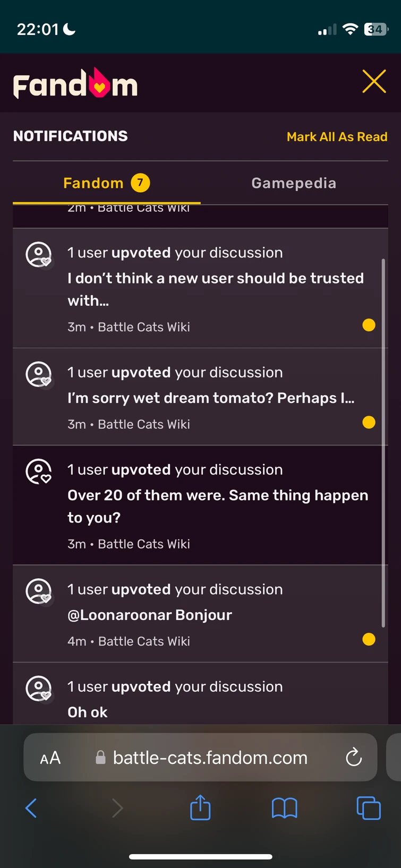The height and width of the screenshot is (868, 401).
Task: Click unread dot on "@Loonaroonar Bonjour" notification
Action: click(x=369, y=639)
